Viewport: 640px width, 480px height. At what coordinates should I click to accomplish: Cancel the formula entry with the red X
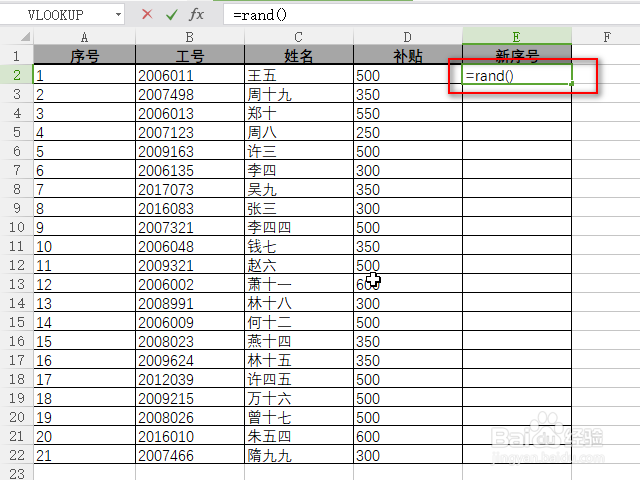coord(147,15)
